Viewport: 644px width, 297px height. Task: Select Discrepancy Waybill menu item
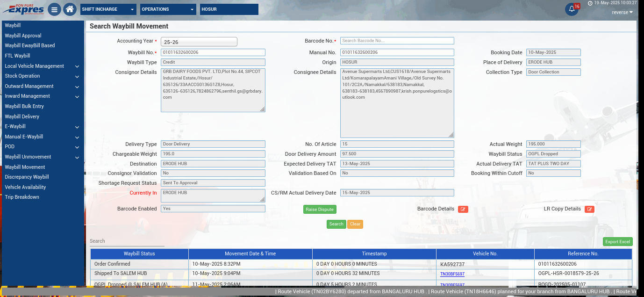27,177
